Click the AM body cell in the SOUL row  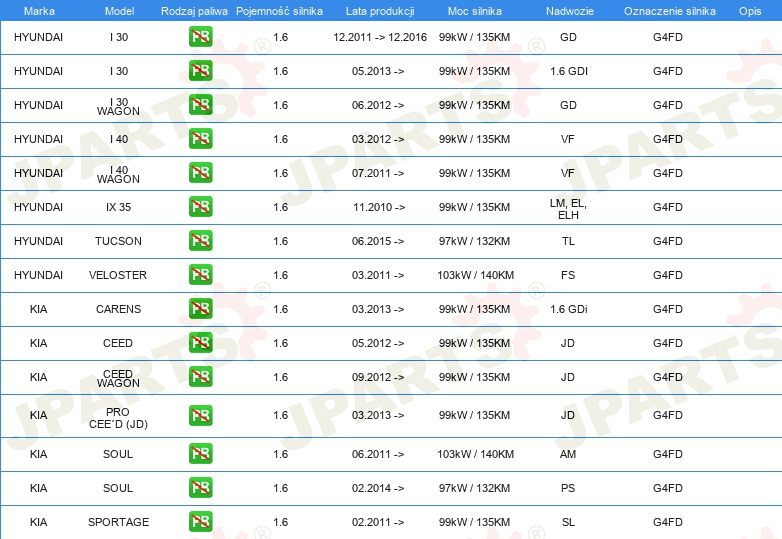pos(568,454)
